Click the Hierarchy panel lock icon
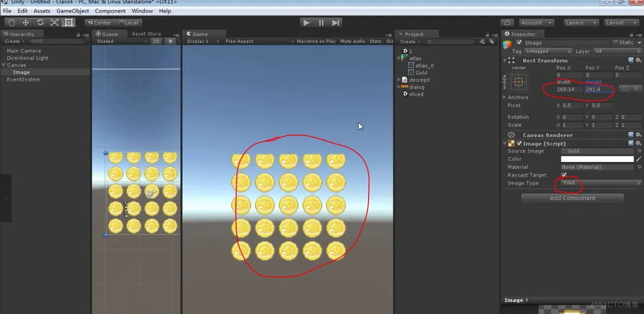 pyautogui.click(x=78, y=35)
